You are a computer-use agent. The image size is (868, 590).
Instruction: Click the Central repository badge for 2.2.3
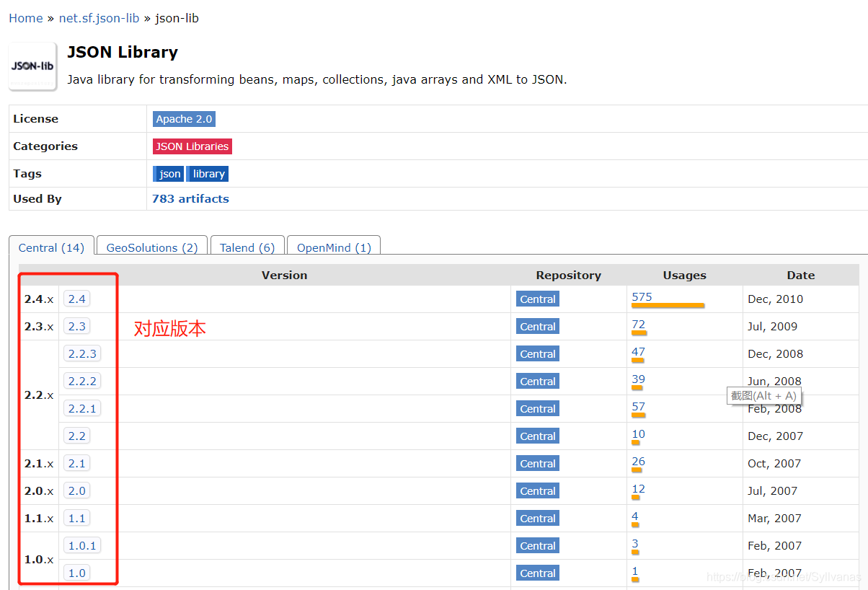coord(538,354)
